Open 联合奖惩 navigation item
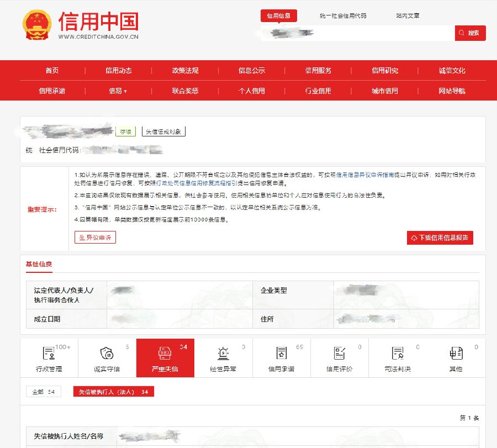497x448 pixels. pos(185,91)
